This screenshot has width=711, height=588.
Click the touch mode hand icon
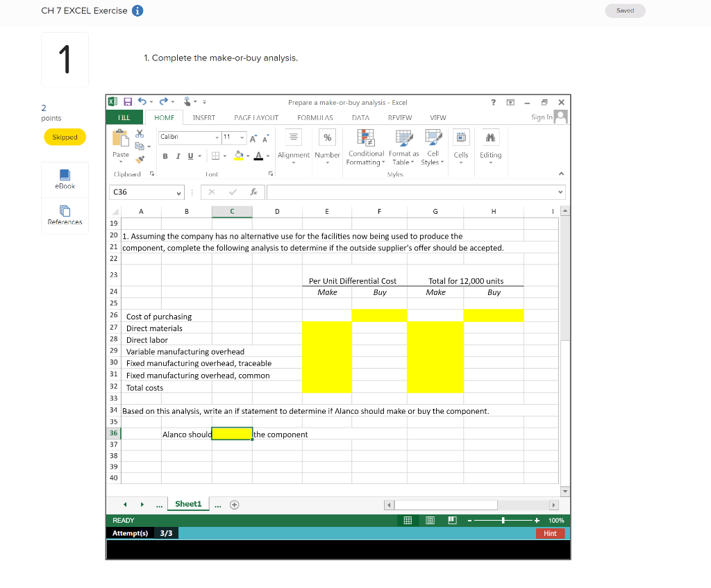[187, 101]
